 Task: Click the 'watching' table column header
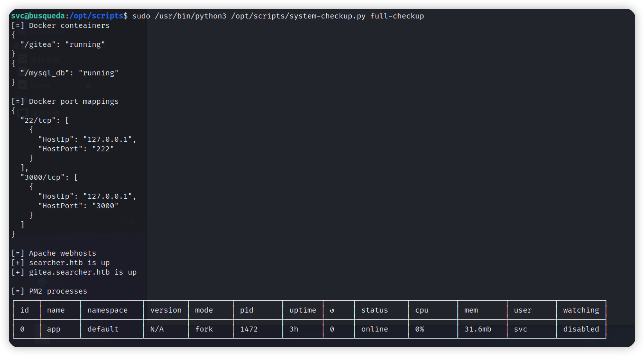[581, 310]
